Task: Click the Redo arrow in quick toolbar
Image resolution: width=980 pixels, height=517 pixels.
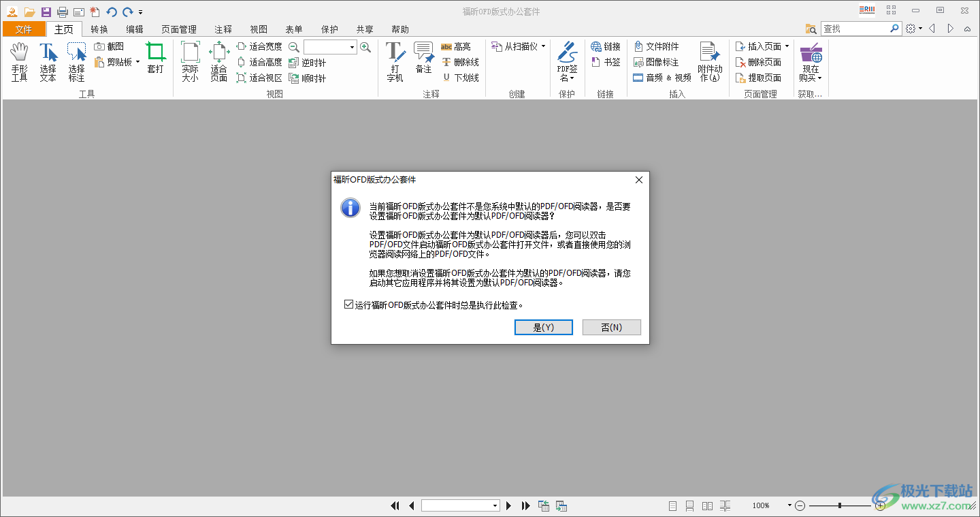Action: point(127,12)
